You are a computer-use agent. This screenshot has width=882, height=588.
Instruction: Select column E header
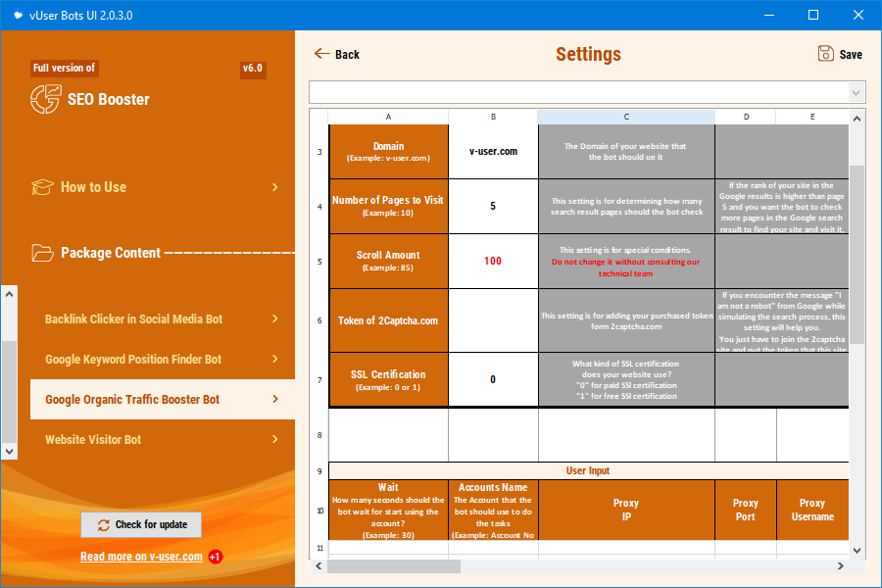812,117
